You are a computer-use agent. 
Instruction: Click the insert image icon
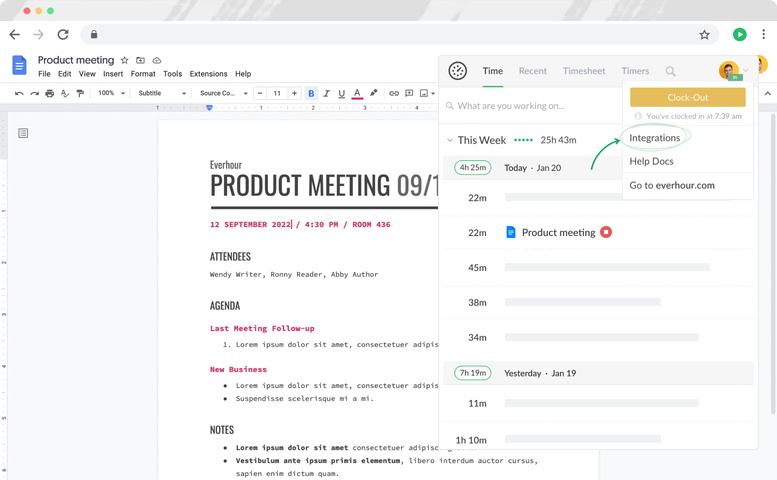[424, 93]
